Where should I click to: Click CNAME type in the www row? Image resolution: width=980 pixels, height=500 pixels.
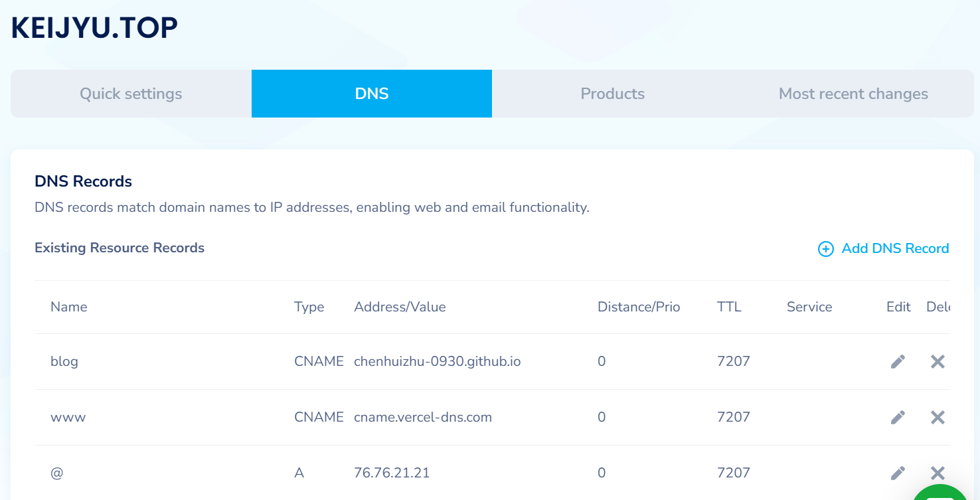click(x=319, y=417)
